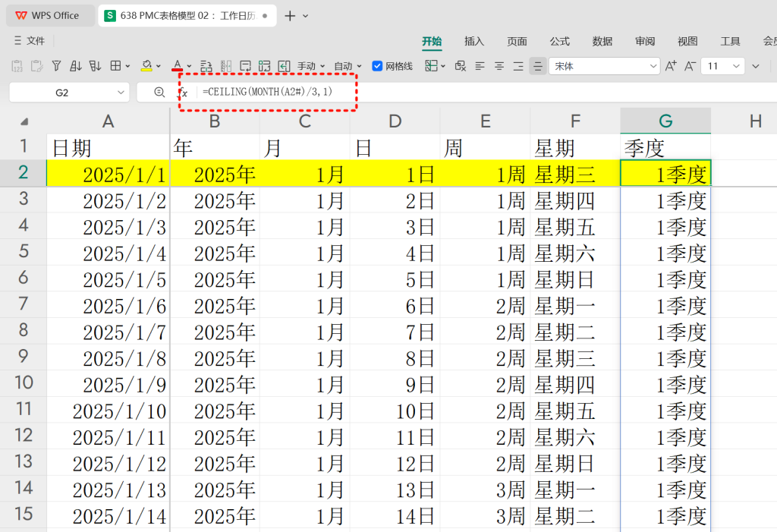Select row 2 header
777x532 pixels.
(23, 172)
